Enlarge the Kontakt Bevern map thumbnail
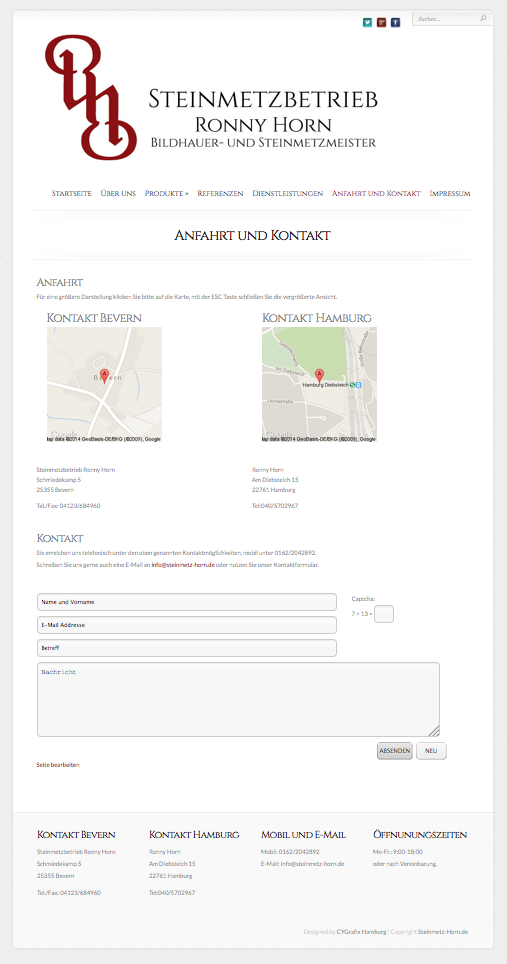Viewport: 507px width, 964px height. pyautogui.click(x=104, y=384)
